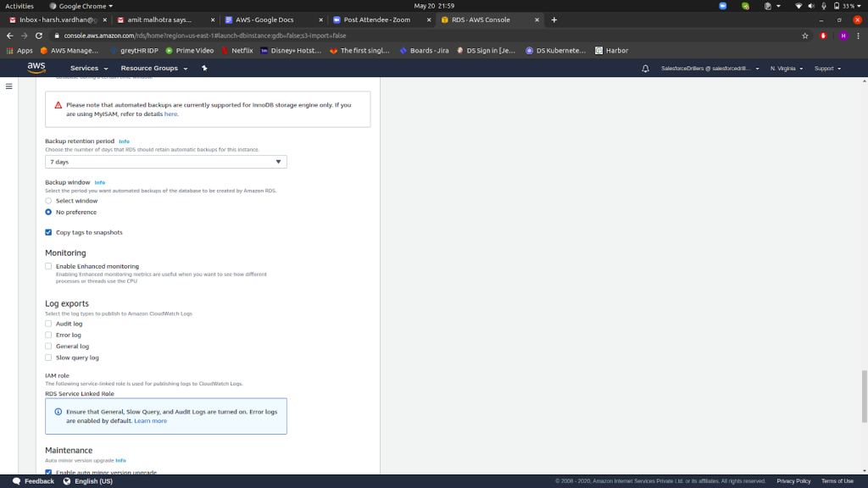
Task: Open the Activities overview
Action: click(19, 6)
